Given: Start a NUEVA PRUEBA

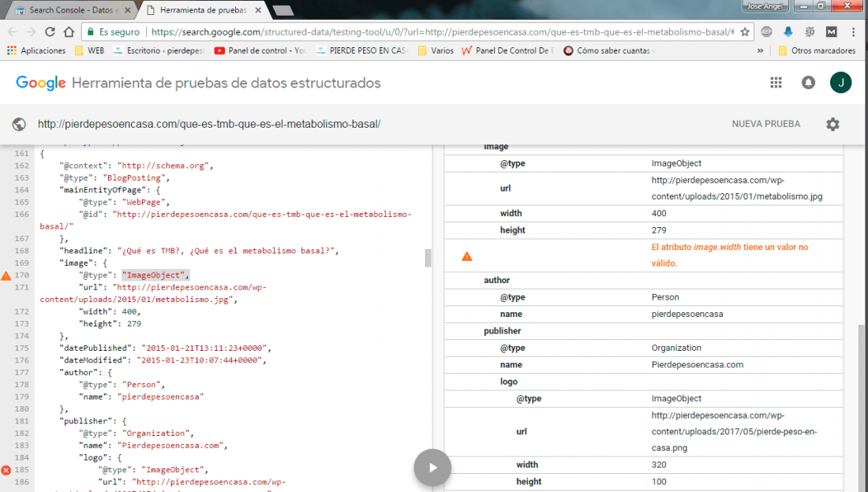Looking at the screenshot, I should (765, 124).
